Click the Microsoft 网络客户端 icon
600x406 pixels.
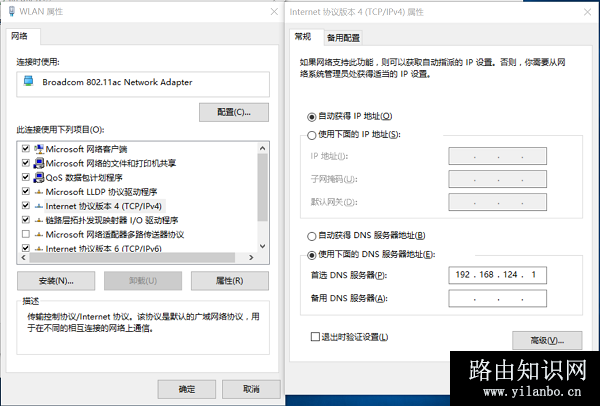tap(39, 149)
